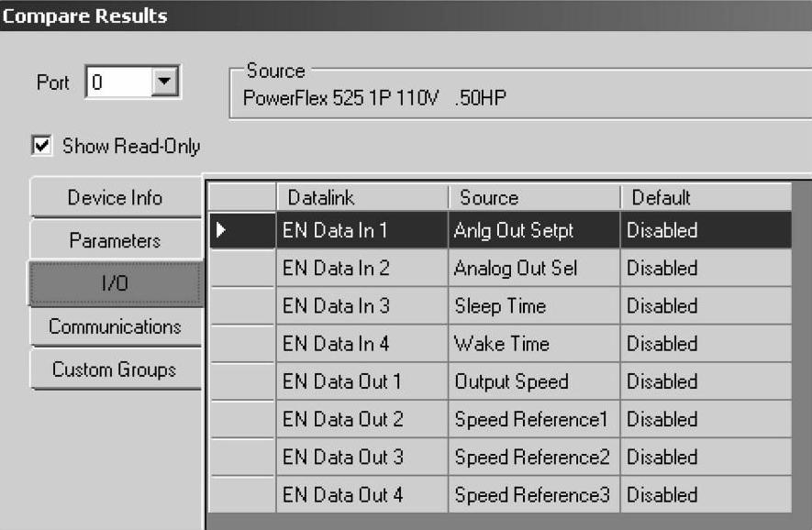Select the EN Data Out 2 cell
The image size is (812, 530).
pos(362,419)
